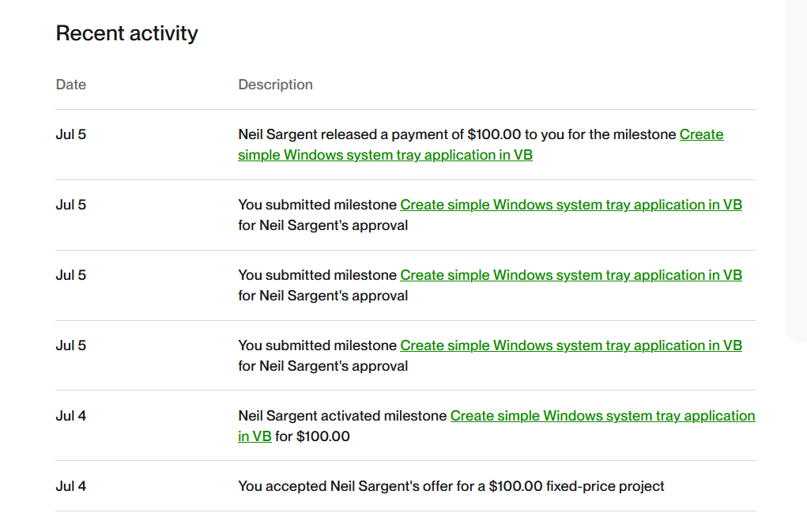Click "for Neil Sargent's approval" in third submitted entry
Viewport: 807px width, 532px height.
322,366
